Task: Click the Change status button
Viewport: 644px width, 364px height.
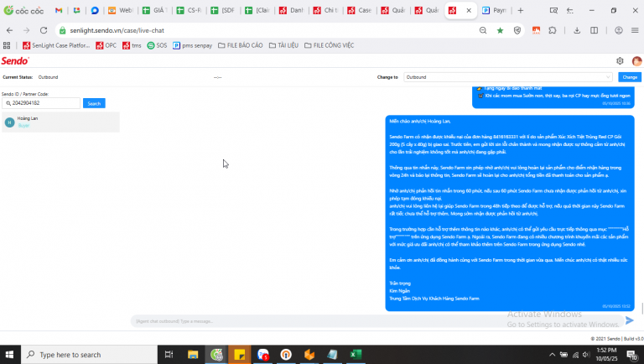Action: 630,77
